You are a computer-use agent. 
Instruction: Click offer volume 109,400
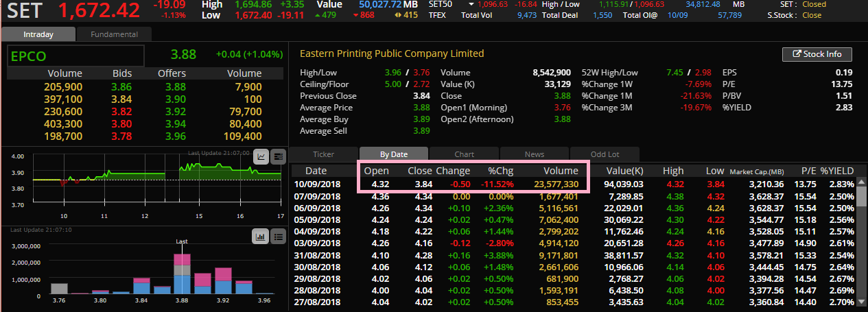tap(242, 136)
